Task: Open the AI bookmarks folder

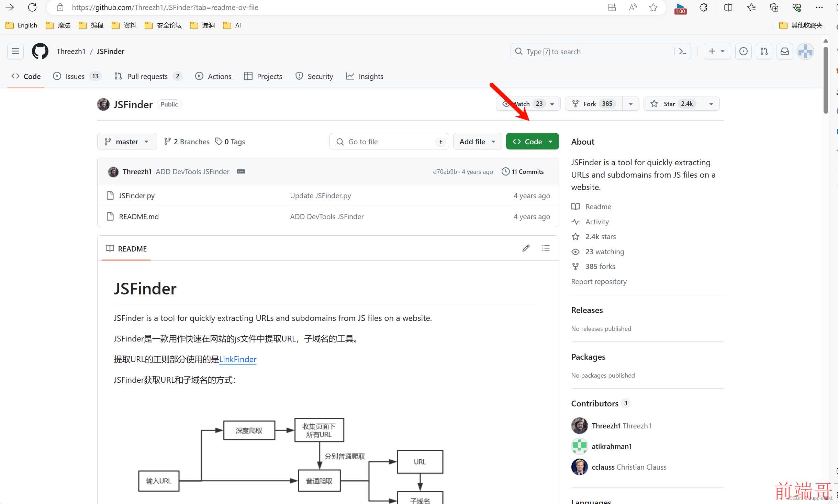Action: coord(232,25)
